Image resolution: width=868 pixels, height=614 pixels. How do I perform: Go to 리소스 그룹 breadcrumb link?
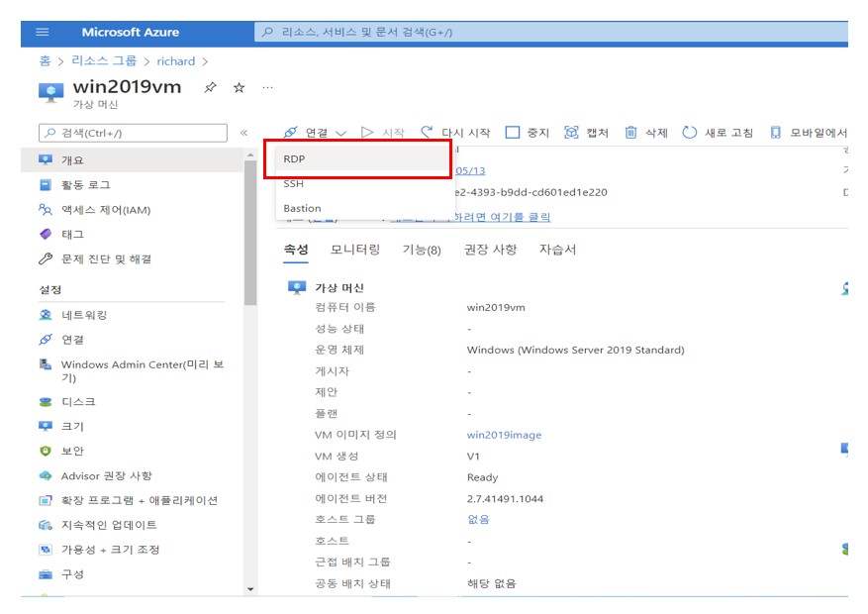pyautogui.click(x=104, y=60)
